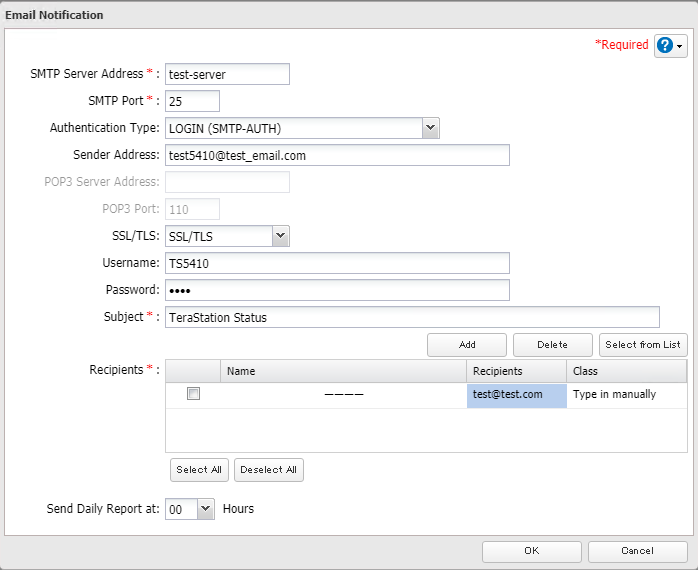This screenshot has width=698, height=570.
Task: Cancel the Email Notification dialog
Action: tap(637, 551)
